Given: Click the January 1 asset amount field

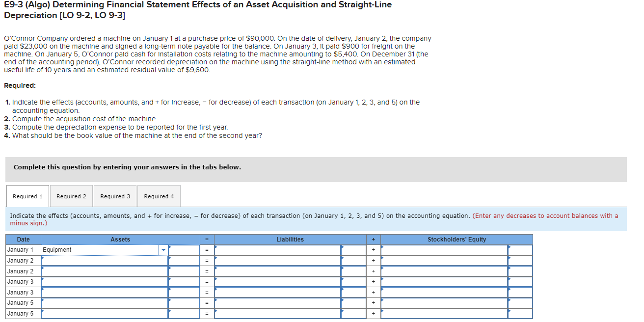Looking at the screenshot, I should (x=184, y=249).
